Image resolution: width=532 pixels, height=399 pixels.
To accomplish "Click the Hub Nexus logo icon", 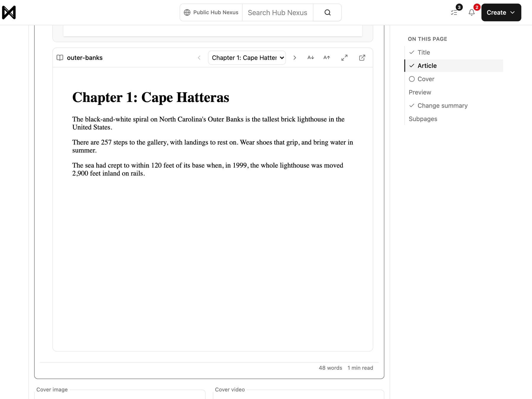I will coord(9,12).
